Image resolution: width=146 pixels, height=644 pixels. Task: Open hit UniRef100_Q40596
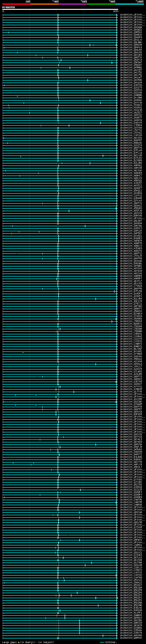tap(131, 80)
